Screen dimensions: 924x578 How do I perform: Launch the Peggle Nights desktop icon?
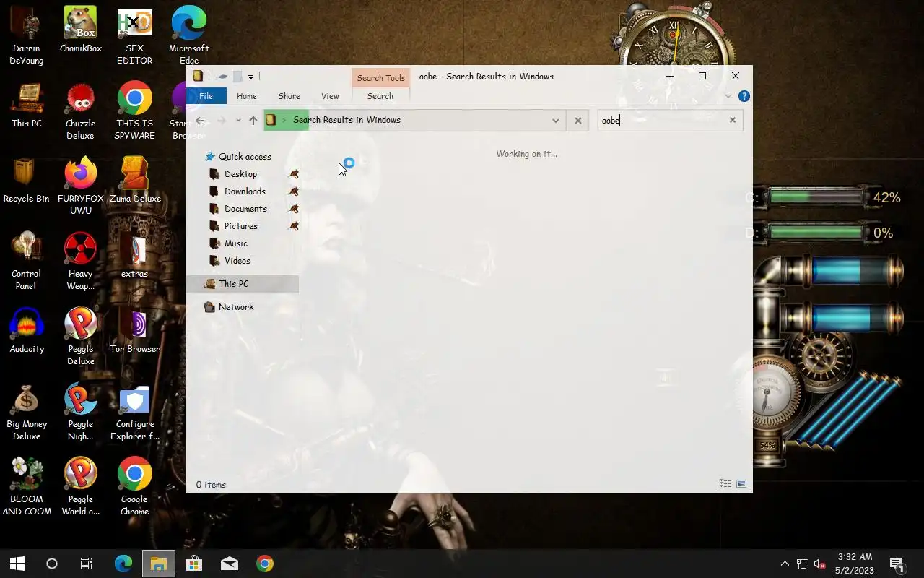pos(81,412)
